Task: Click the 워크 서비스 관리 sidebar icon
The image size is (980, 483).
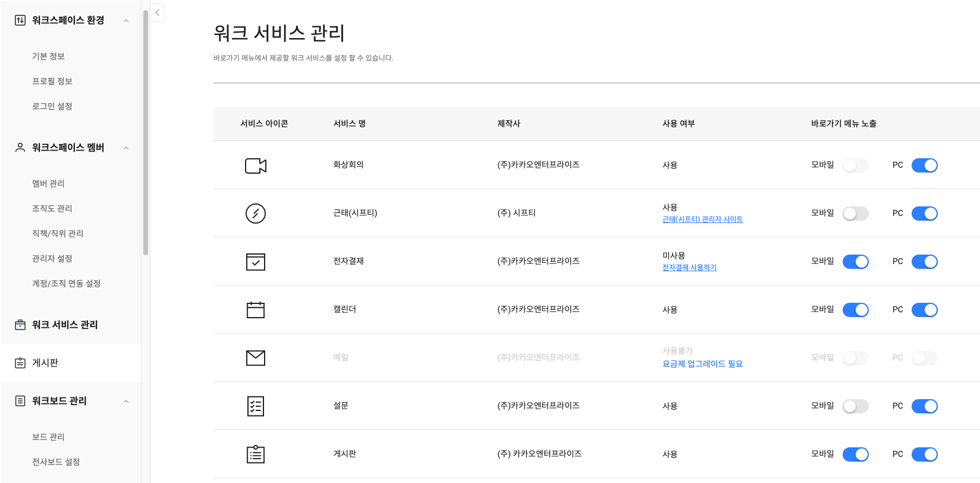Action: [x=20, y=325]
